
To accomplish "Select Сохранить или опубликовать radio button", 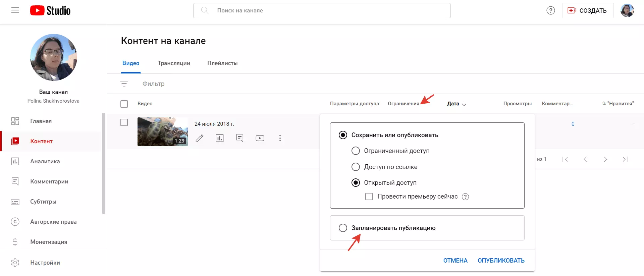I will click(x=343, y=135).
